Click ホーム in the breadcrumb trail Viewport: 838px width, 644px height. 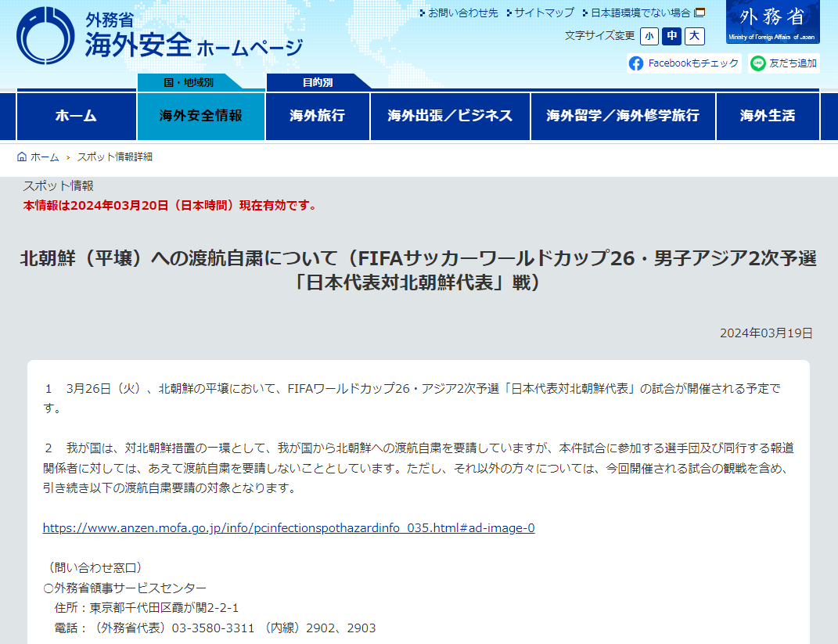(45, 157)
